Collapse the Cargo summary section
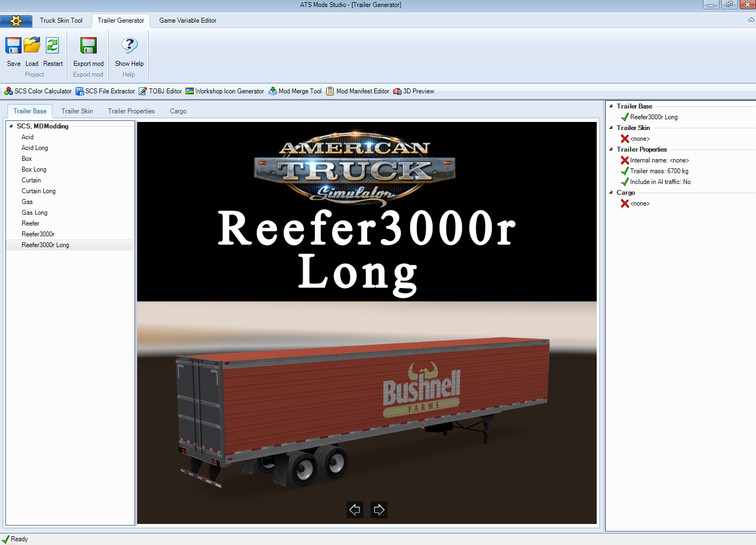 coord(611,193)
